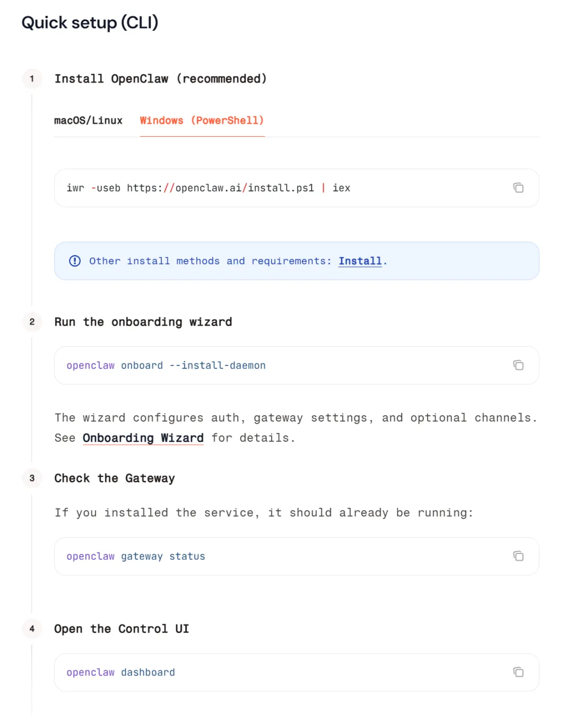The height and width of the screenshot is (728, 573).
Task: Follow the Onboarding Wizard link
Action: pyautogui.click(x=143, y=438)
